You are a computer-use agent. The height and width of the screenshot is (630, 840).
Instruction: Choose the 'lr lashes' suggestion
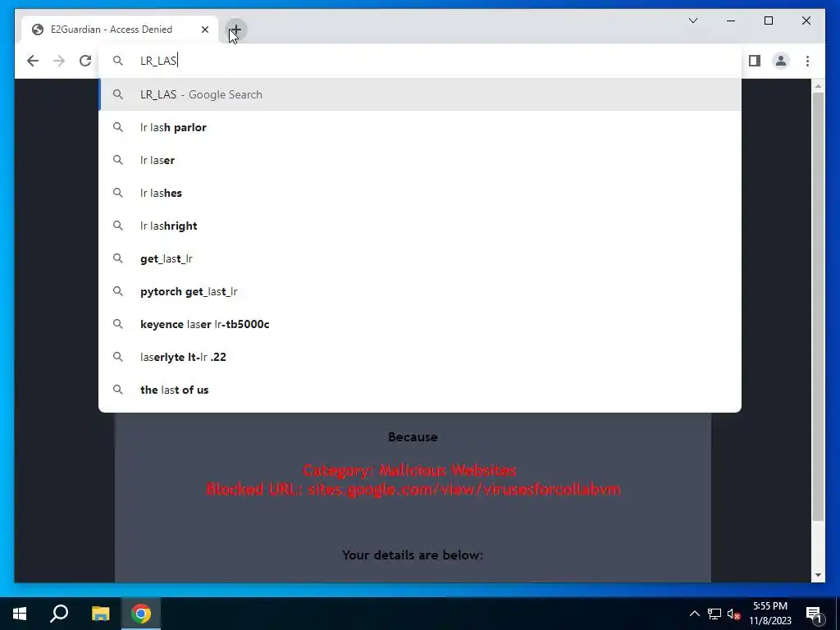(x=420, y=192)
